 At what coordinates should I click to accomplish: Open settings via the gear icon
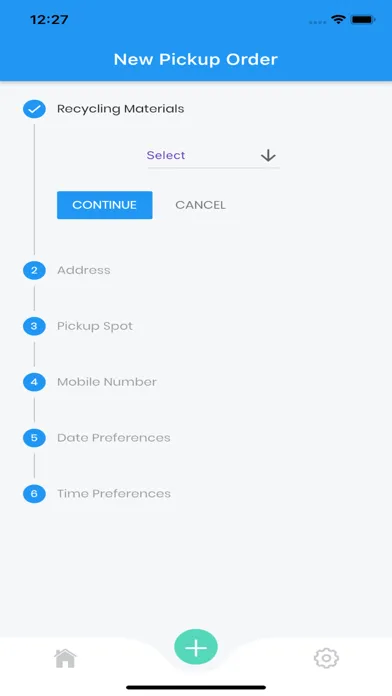[x=326, y=658]
